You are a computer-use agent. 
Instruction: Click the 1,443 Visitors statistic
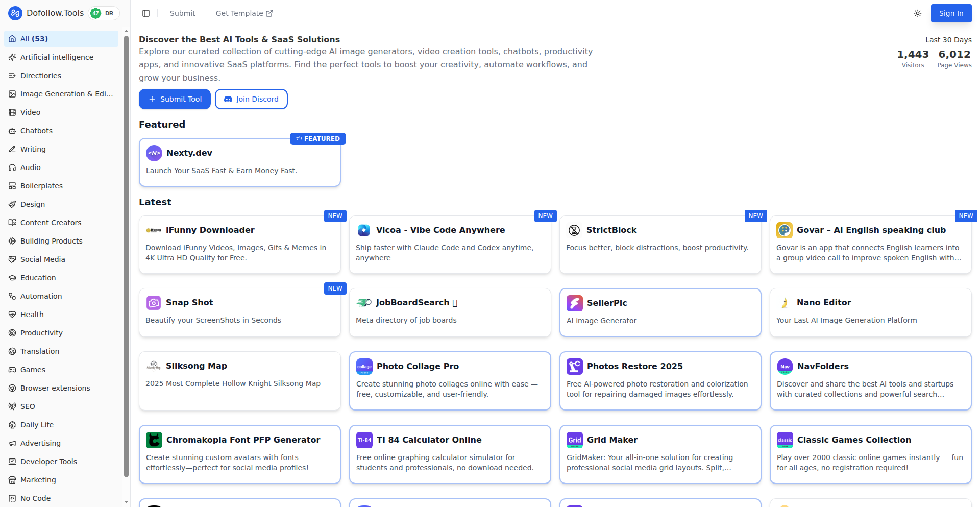click(913, 59)
